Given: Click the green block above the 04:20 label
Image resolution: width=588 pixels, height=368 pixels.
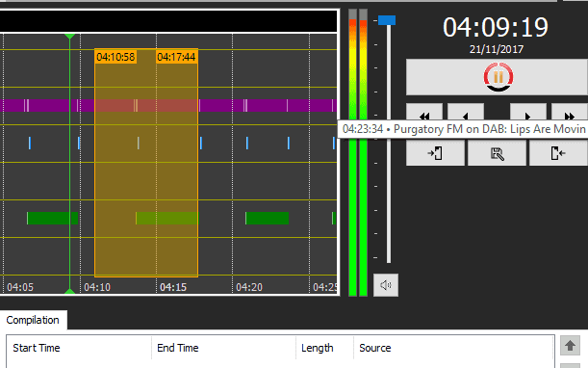Looking at the screenshot, I should [267, 218].
